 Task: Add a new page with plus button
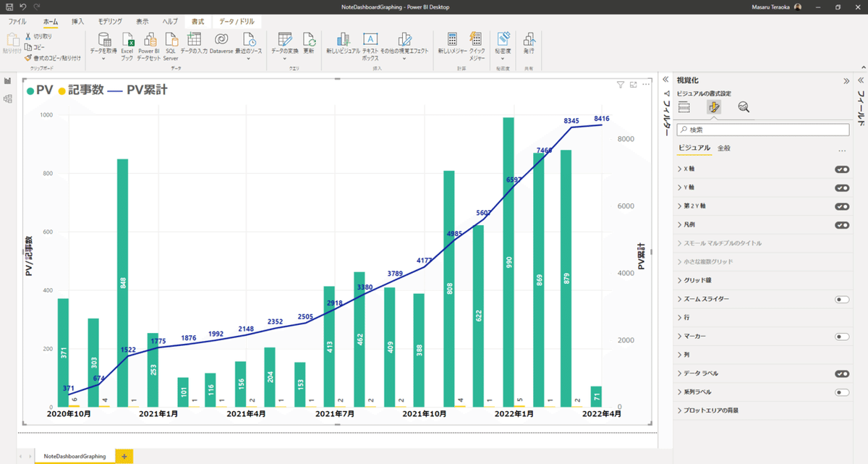(124, 456)
